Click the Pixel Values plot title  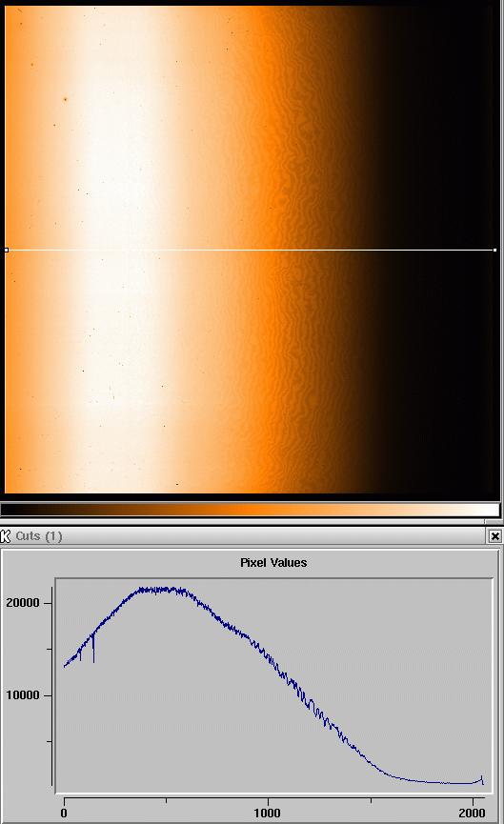(x=273, y=562)
